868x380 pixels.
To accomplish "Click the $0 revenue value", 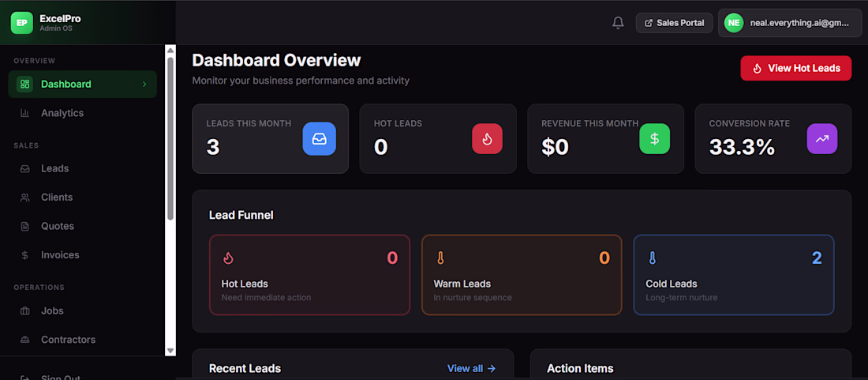I will 556,148.
